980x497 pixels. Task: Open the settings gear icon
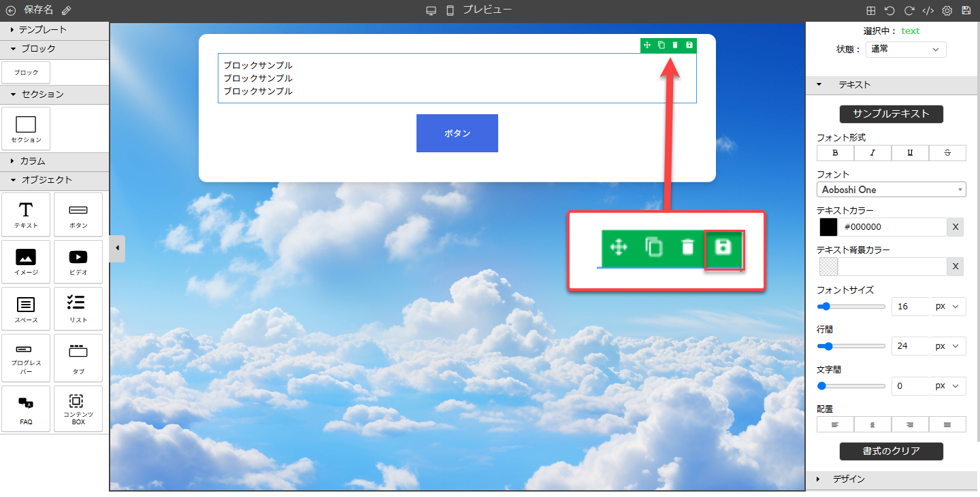click(947, 10)
